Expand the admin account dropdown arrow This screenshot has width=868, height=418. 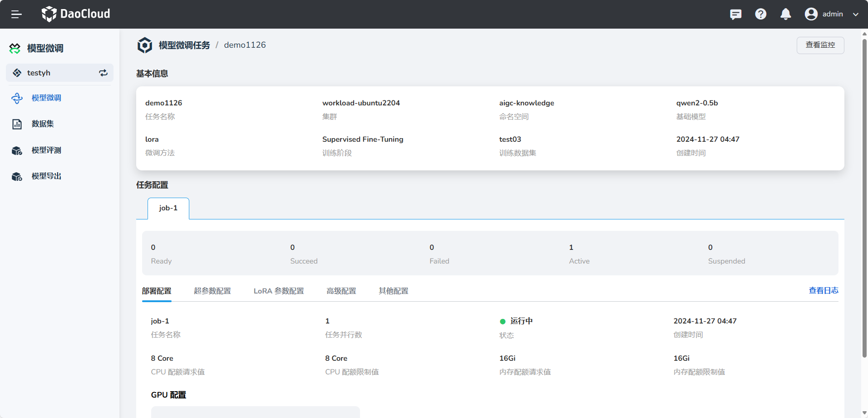[x=856, y=15]
